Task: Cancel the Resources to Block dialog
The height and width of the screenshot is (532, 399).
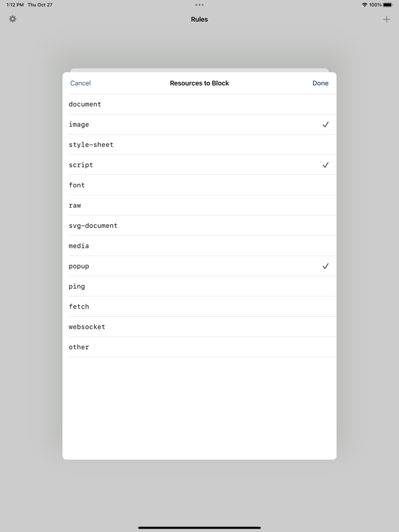Action: click(x=80, y=83)
